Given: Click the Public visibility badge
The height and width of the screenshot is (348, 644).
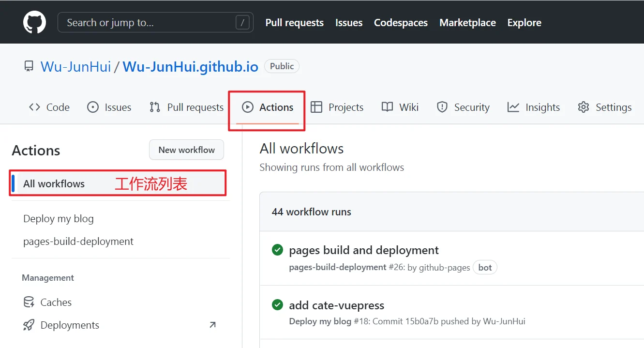Looking at the screenshot, I should [282, 66].
